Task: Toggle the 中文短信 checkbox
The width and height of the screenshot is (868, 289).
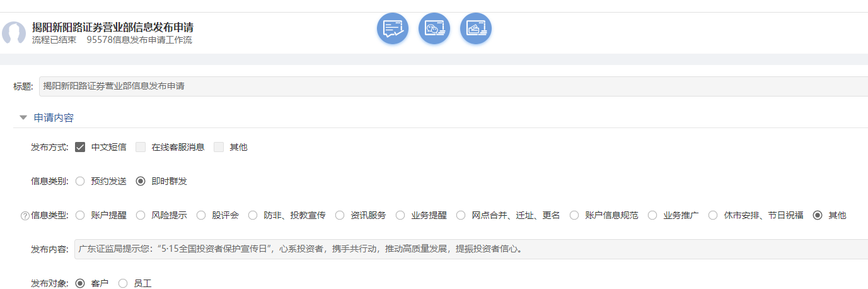Action: [80, 147]
